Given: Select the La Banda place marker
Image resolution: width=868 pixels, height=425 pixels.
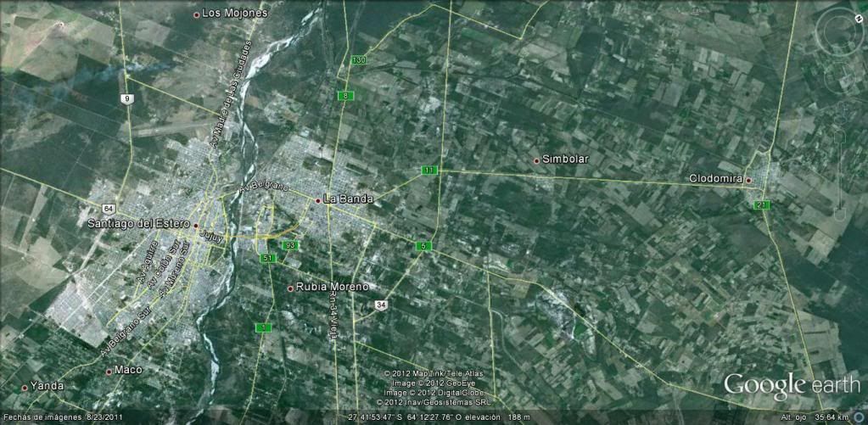Looking at the screenshot, I should [318, 201].
